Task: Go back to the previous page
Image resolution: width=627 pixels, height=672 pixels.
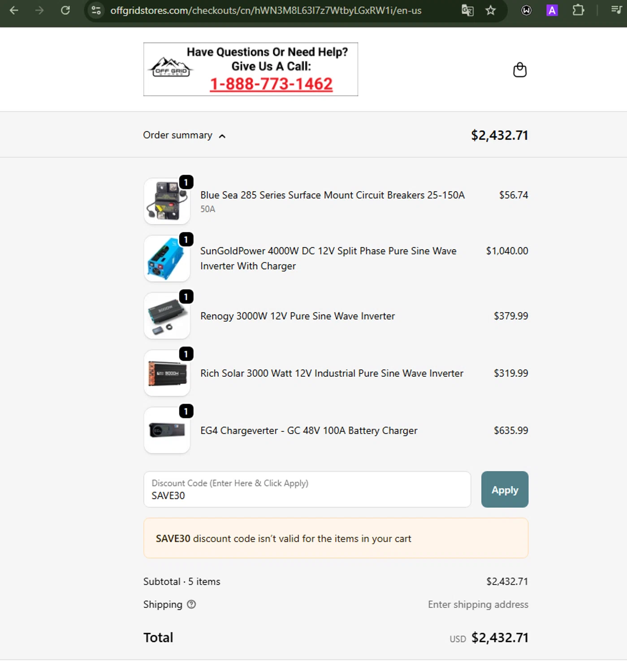Action: pyautogui.click(x=14, y=10)
